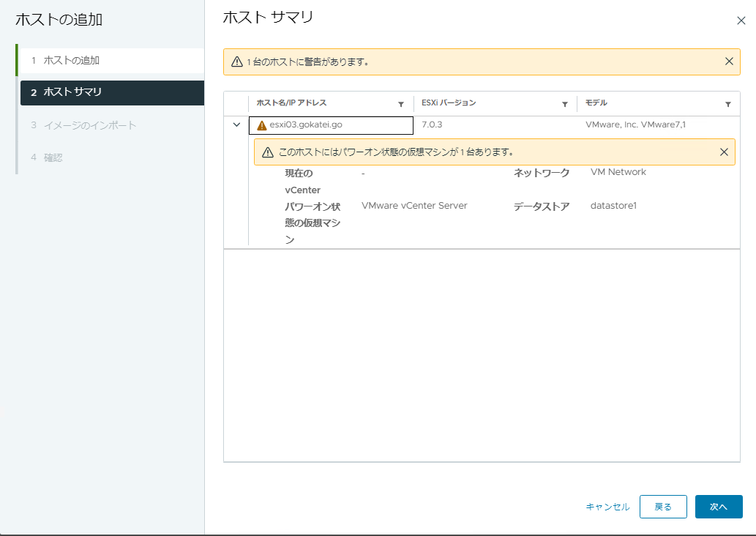
Task: Collapse the esxi03.gokatei.go row details
Action: (236, 124)
